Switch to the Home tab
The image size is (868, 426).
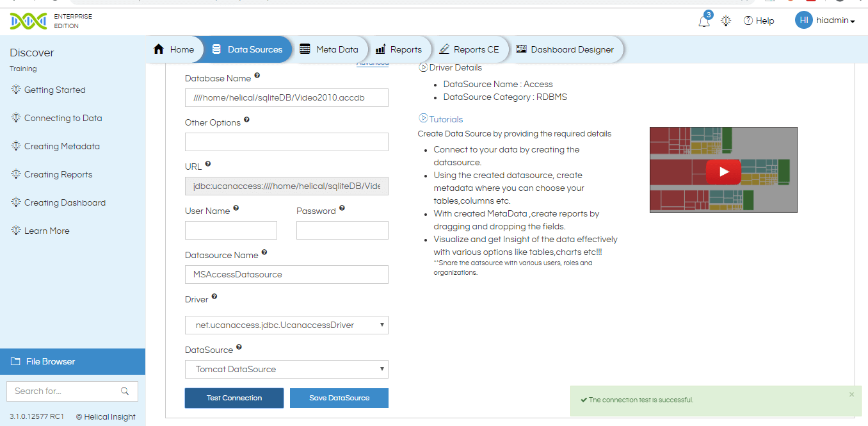pyautogui.click(x=174, y=49)
